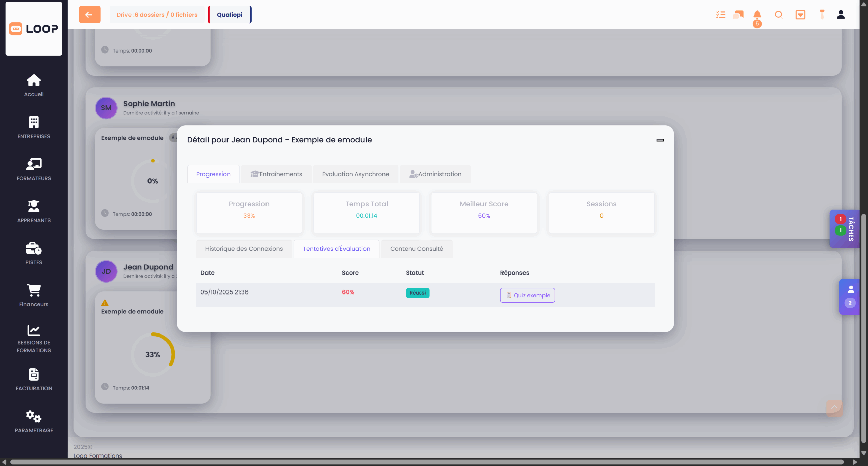
Task: Go to Accueil home icon
Action: point(34,85)
